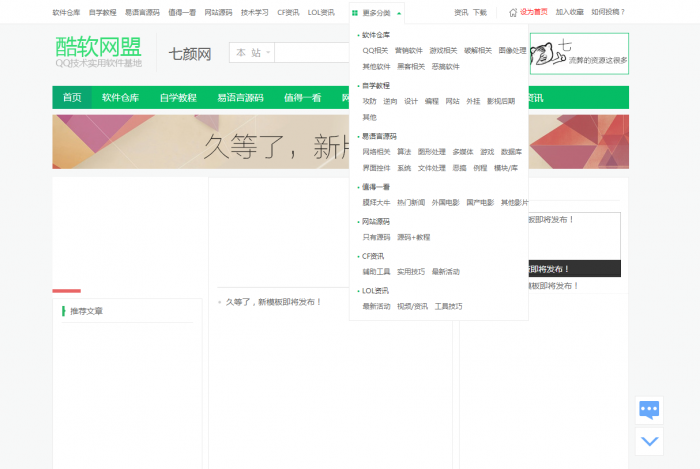Image resolution: width=700 pixels, height=469 pixels.
Task: Select QQ相关 in the category dropdown
Action: tap(375, 50)
